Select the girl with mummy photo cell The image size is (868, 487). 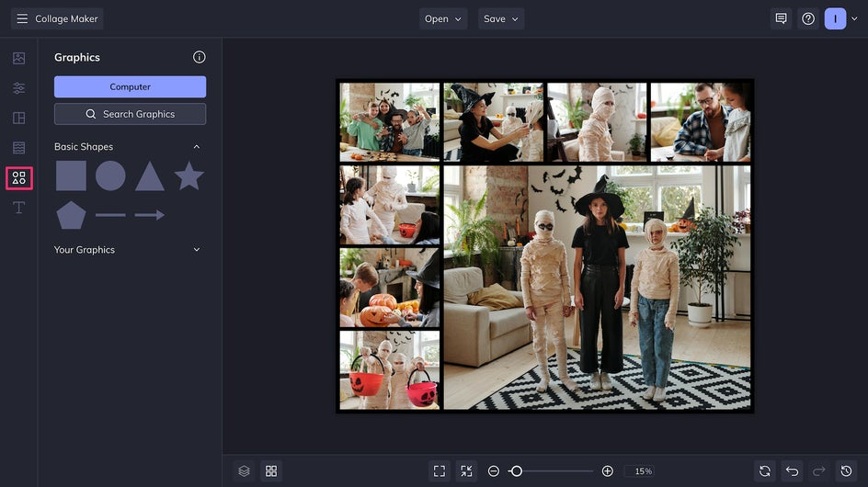[x=390, y=205]
